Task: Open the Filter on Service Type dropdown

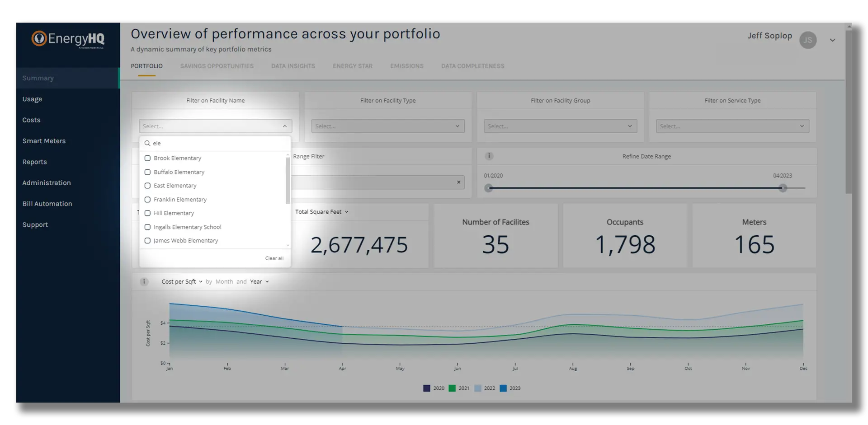Action: [732, 126]
